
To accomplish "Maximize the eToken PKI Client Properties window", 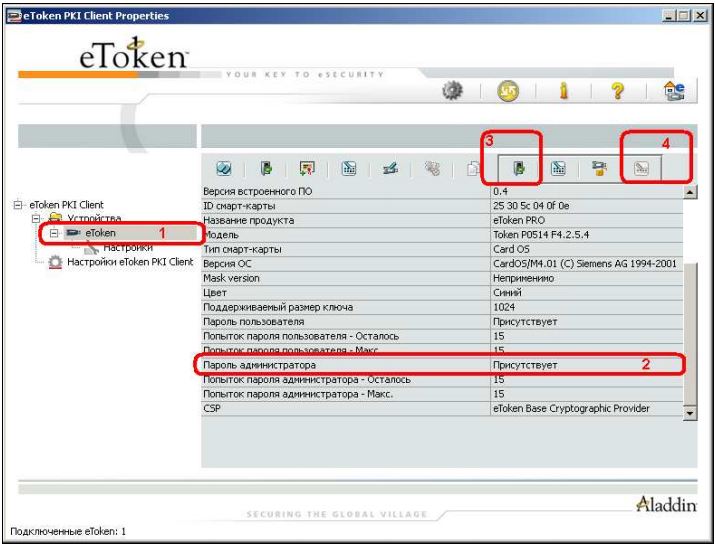I will (x=684, y=16).
